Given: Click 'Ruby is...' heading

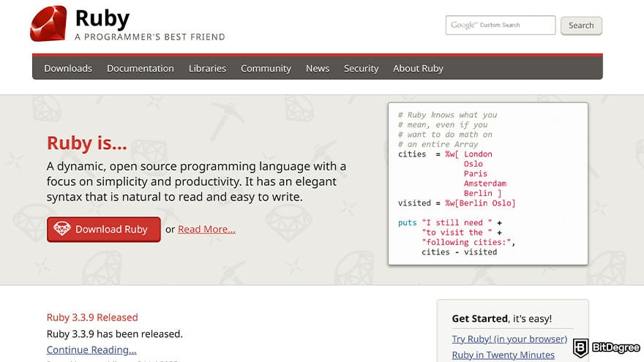Looking at the screenshot, I should click(86, 143).
